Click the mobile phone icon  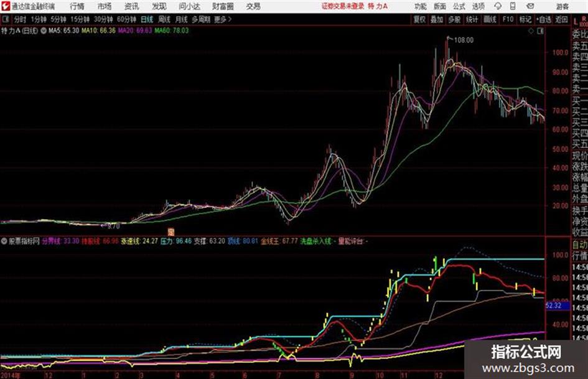[x=513, y=6]
